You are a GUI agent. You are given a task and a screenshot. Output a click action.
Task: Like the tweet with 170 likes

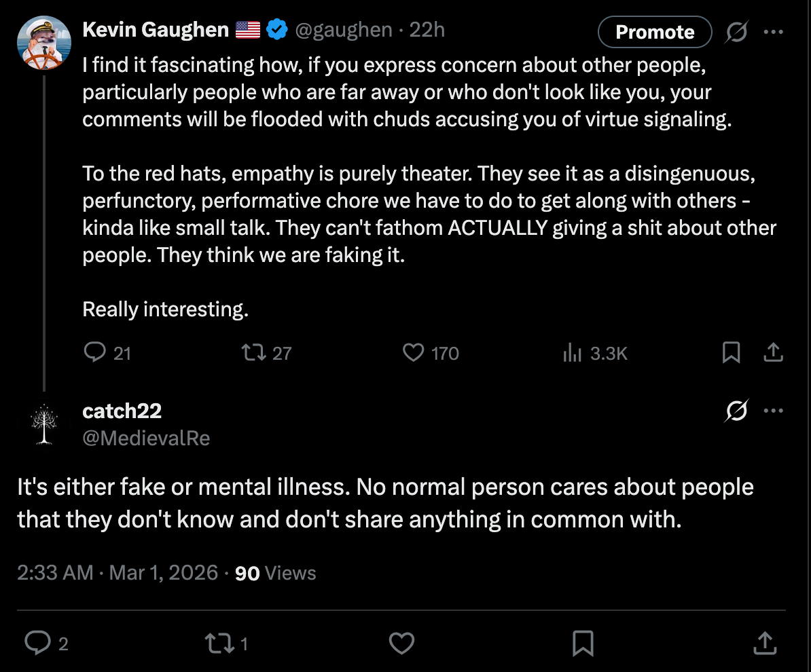(x=414, y=352)
